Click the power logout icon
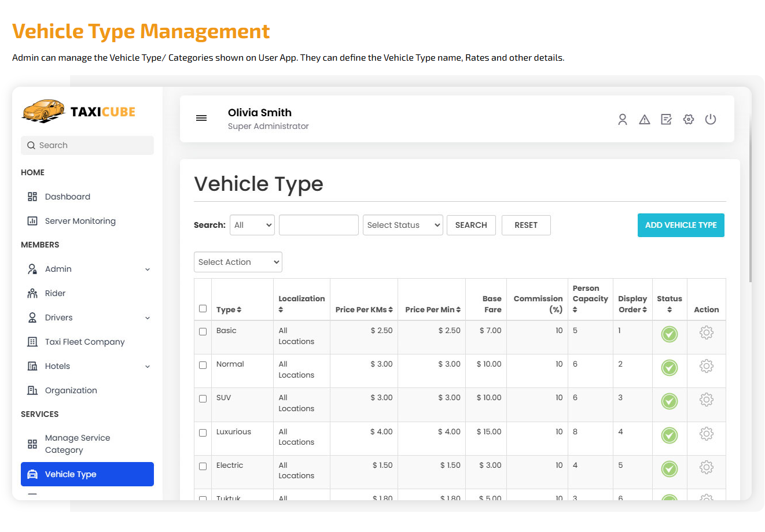 tap(711, 119)
